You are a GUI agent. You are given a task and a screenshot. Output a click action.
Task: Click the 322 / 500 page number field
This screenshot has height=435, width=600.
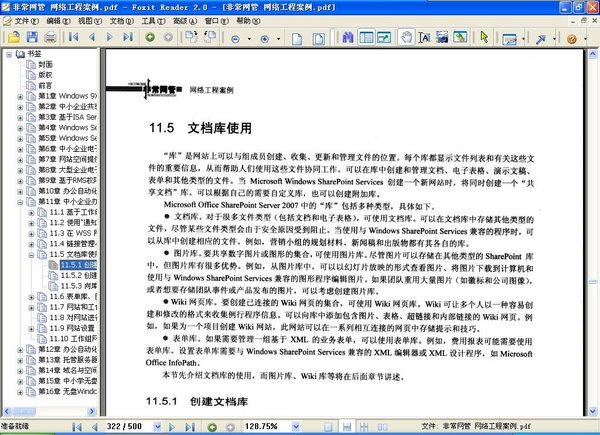coord(129,427)
